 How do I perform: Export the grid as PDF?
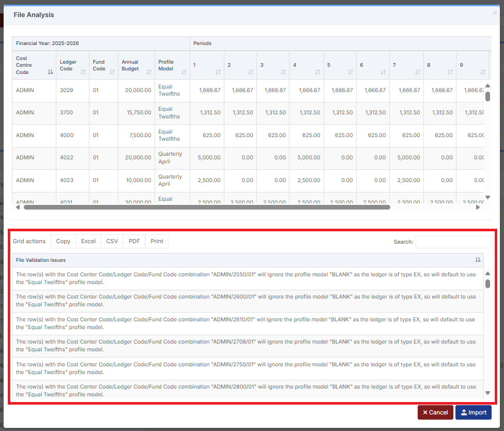(x=134, y=241)
